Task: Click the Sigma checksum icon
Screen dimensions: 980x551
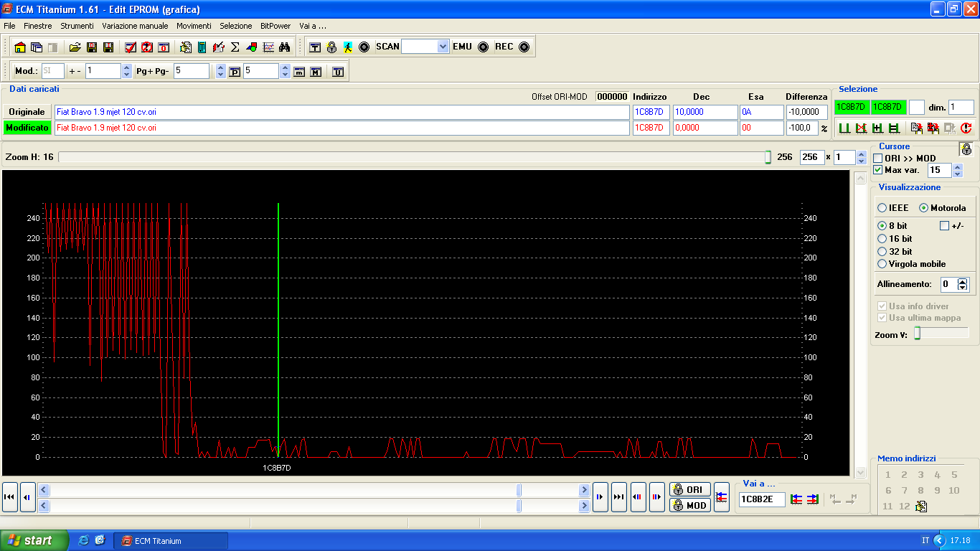Action: (235, 47)
